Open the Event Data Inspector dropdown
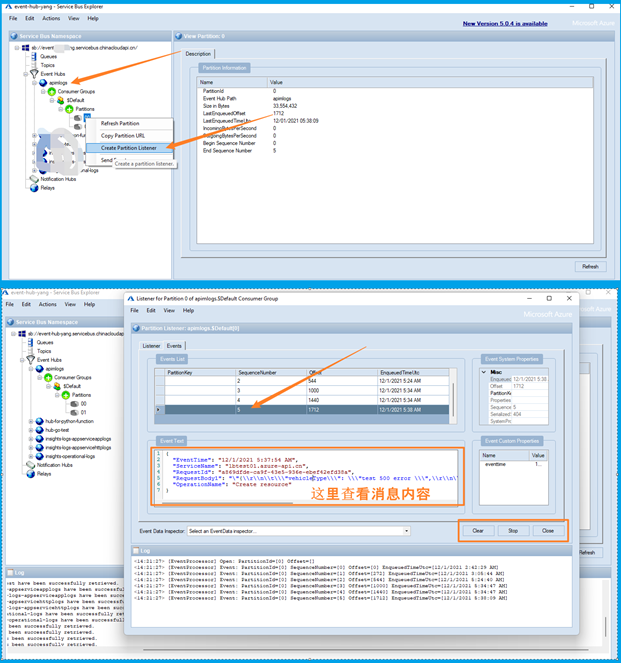The height and width of the screenshot is (664, 622). [x=406, y=531]
